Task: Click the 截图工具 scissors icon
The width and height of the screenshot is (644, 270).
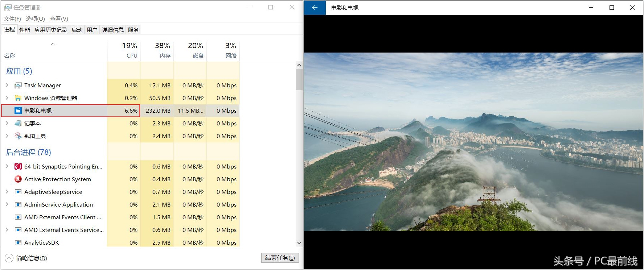Action: [18, 136]
